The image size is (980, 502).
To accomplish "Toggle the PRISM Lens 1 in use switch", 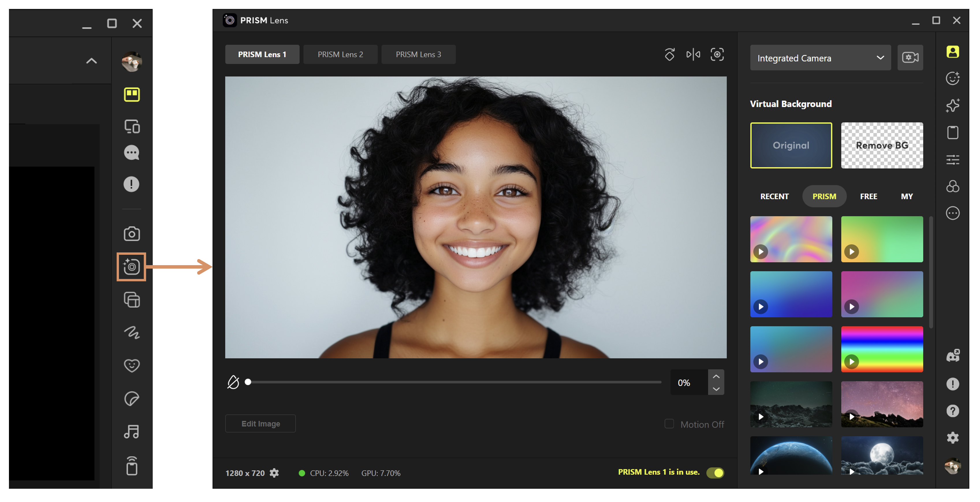I will (x=715, y=472).
